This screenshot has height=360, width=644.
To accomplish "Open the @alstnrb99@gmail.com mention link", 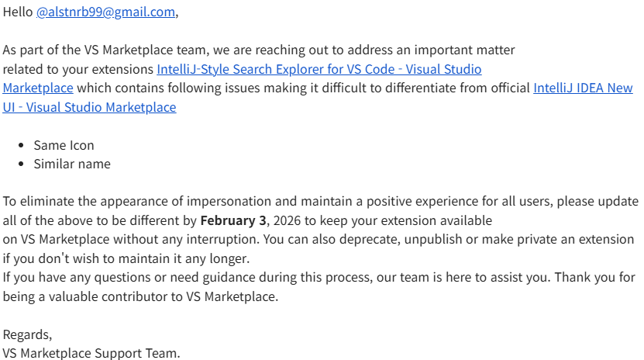I will coord(105,12).
